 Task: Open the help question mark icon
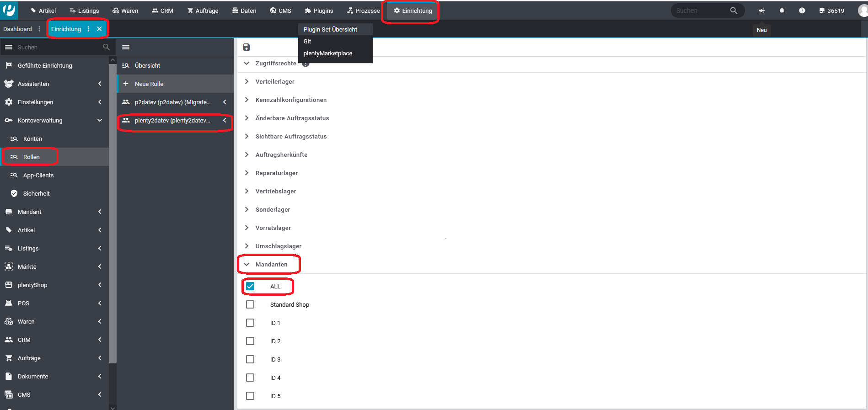click(x=802, y=11)
